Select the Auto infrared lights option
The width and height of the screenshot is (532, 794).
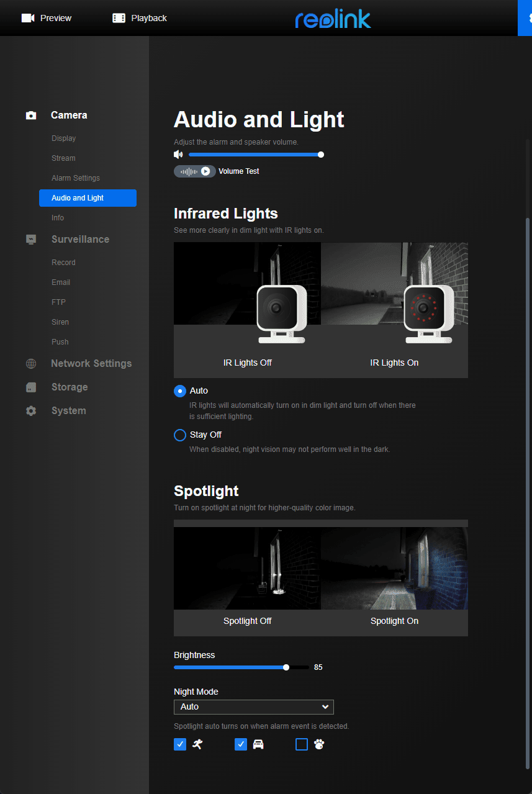tap(180, 391)
